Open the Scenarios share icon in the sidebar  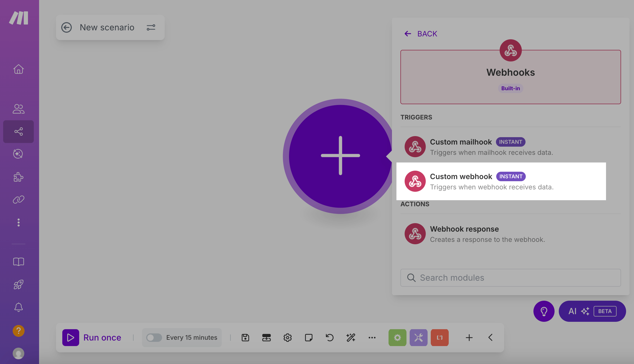(x=18, y=131)
